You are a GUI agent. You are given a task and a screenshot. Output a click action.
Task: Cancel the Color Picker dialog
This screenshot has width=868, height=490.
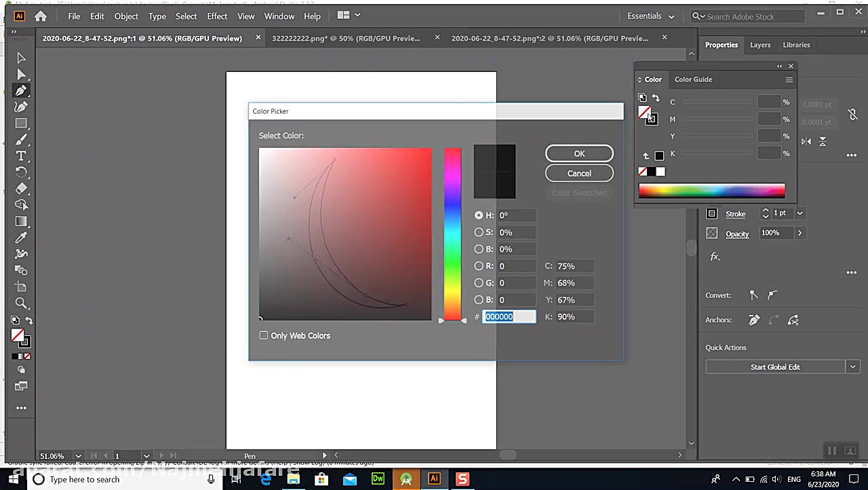pos(579,173)
